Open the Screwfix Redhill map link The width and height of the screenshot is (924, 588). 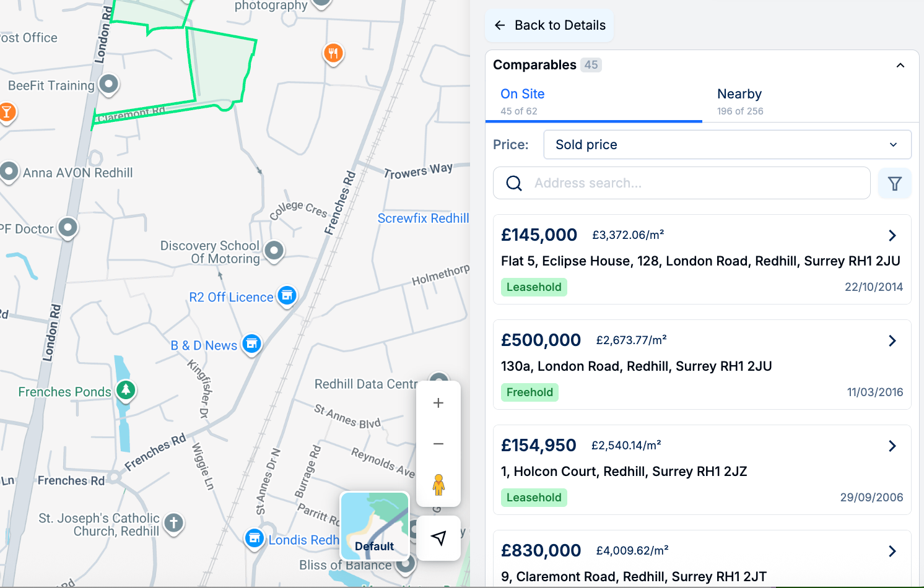pyautogui.click(x=423, y=218)
